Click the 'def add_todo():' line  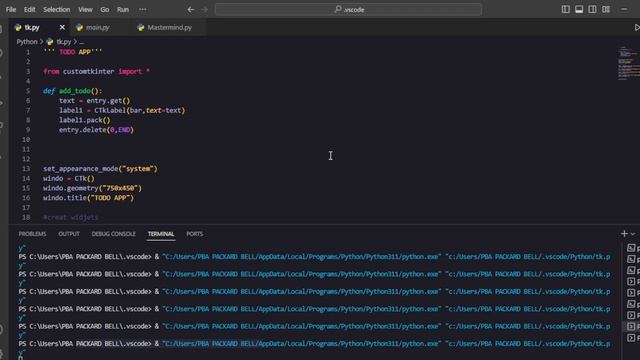click(72, 91)
